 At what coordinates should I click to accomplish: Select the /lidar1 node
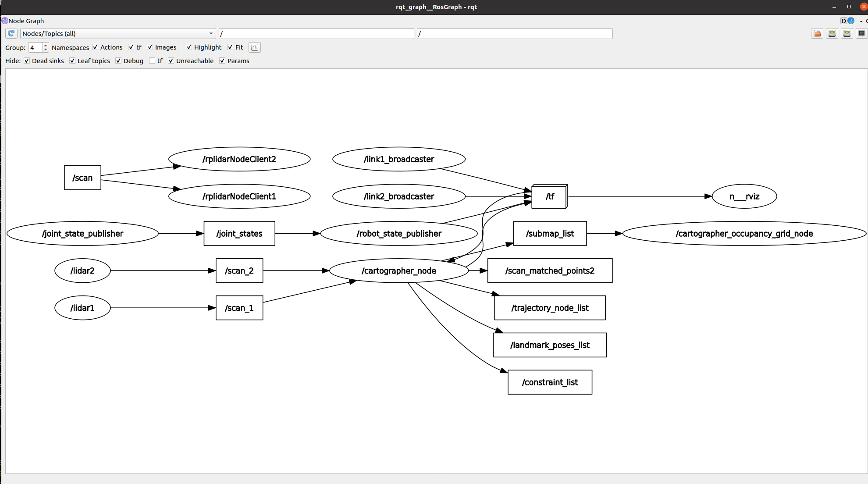tap(82, 308)
